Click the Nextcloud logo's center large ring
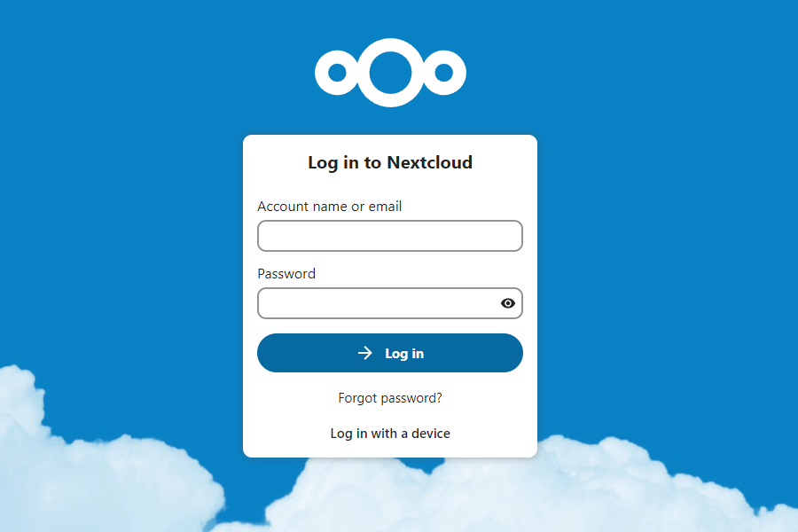The height and width of the screenshot is (532, 798). [390, 73]
